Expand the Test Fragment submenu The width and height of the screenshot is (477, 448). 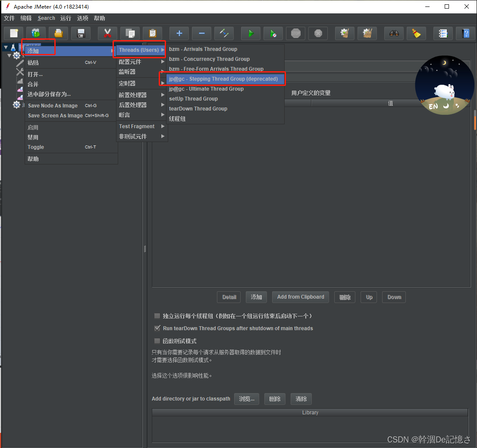141,126
